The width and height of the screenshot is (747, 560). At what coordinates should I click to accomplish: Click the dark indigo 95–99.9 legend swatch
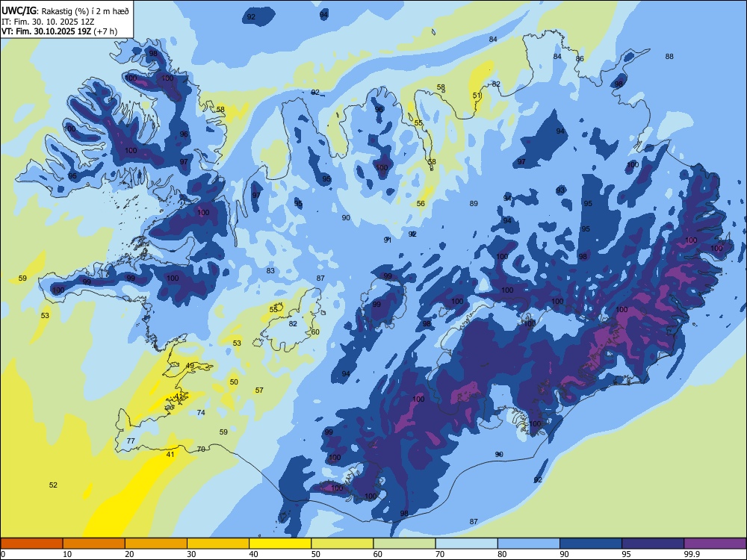click(x=653, y=544)
